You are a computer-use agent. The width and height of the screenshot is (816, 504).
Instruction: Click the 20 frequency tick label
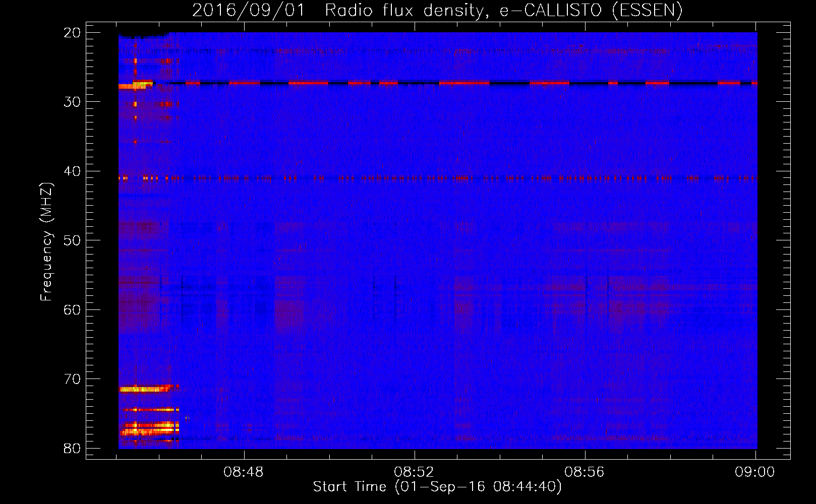tap(73, 33)
